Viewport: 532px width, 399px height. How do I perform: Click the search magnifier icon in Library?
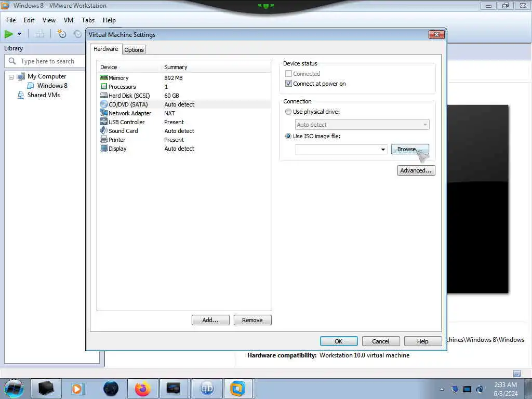(x=12, y=61)
